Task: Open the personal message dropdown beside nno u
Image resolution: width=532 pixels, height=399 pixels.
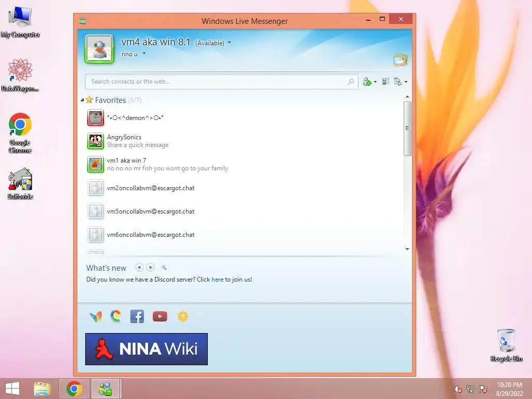Action: pyautogui.click(x=144, y=54)
